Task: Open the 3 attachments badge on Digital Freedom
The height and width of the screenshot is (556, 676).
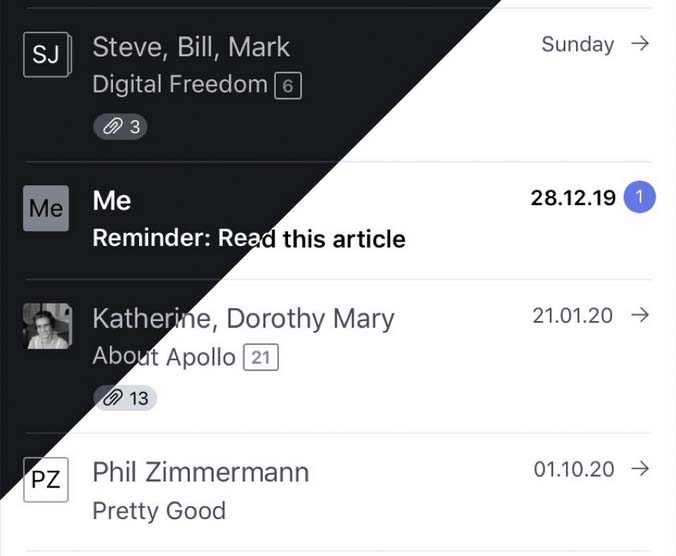Action: click(121, 127)
